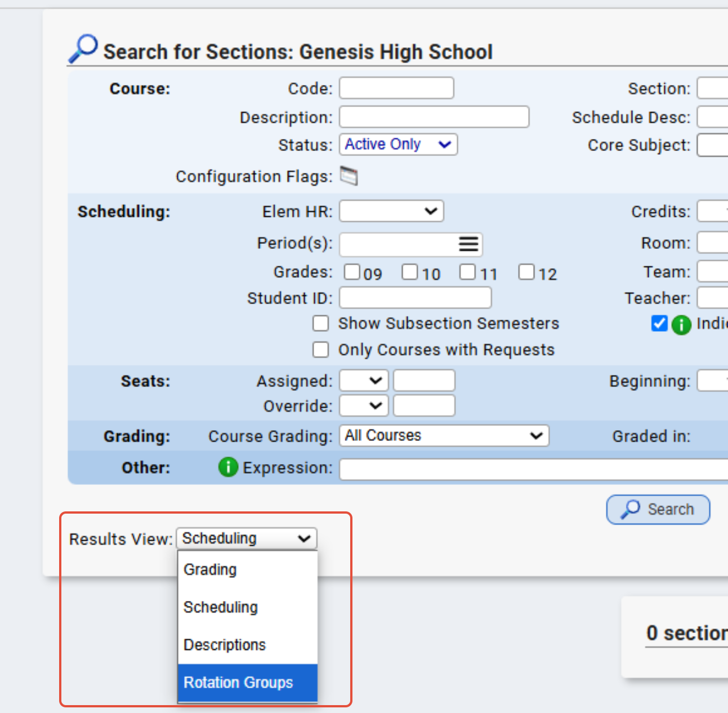
Task: Click the Core Subject field
Action: 713,145
